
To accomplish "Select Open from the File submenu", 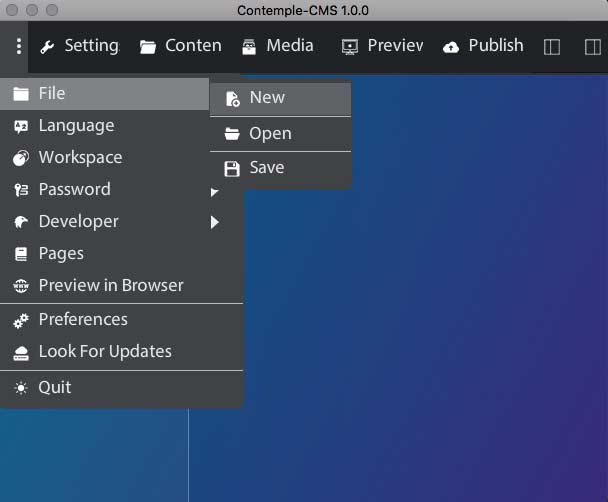I will [270, 133].
